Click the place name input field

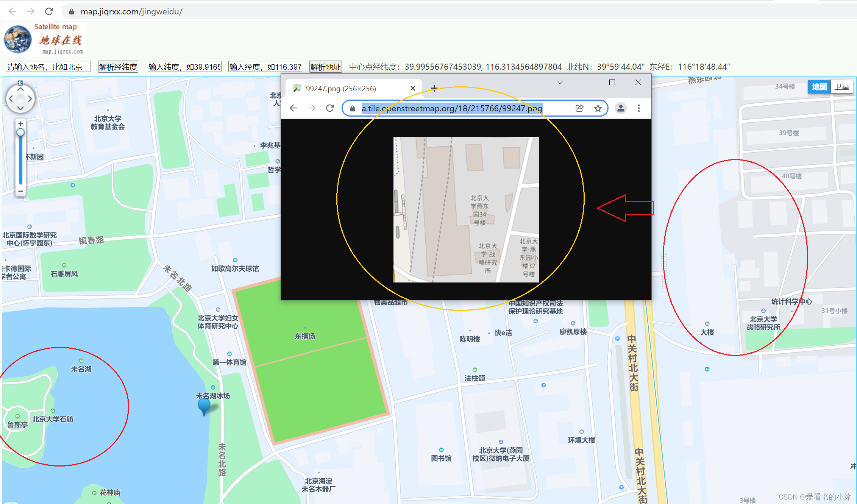point(48,67)
